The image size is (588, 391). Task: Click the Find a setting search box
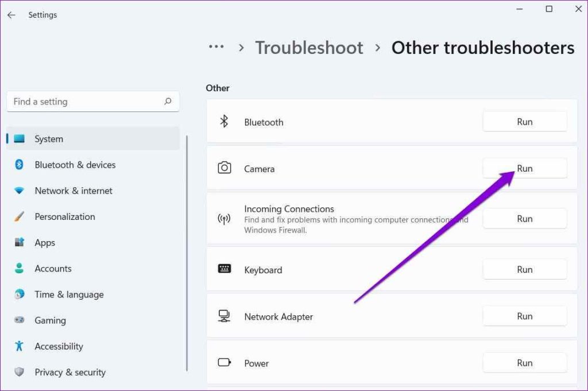coord(93,101)
